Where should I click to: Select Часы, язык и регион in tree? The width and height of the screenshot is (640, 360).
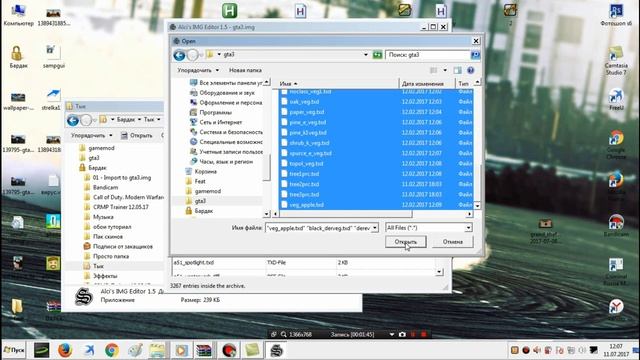221,162
